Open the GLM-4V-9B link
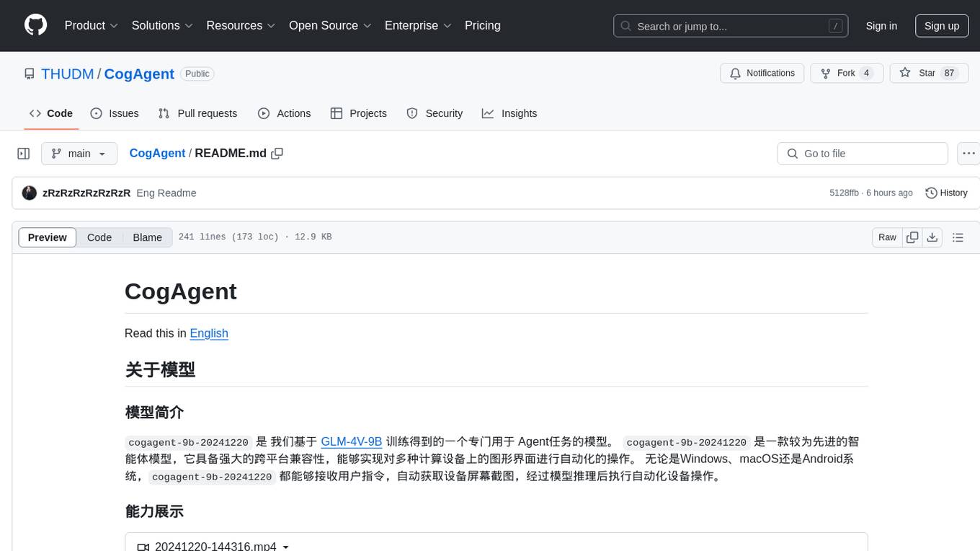This screenshot has height=551, width=980. (352, 441)
